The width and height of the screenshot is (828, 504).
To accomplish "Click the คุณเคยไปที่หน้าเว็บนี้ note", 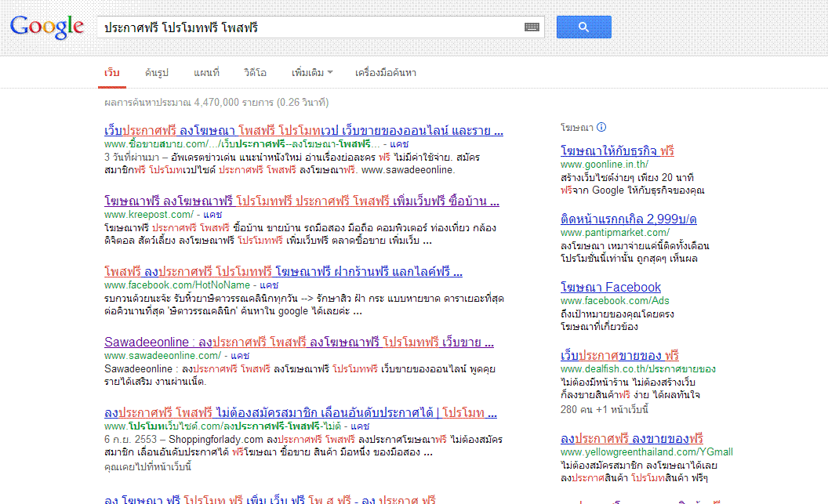I will (x=147, y=467).
